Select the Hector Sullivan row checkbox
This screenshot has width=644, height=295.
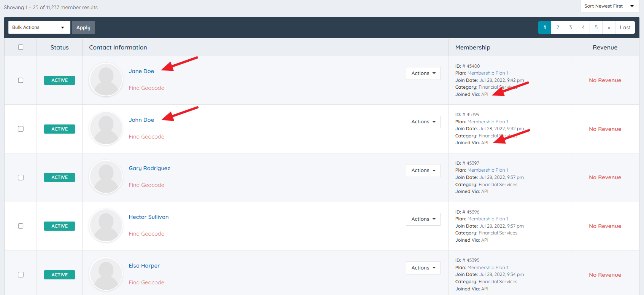click(x=21, y=226)
